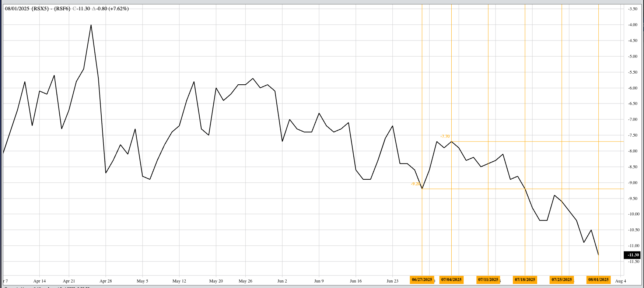The height and width of the screenshot is (288, 644).
Task: Click the orange -7.70 price annotation
Action: pyautogui.click(x=445, y=137)
